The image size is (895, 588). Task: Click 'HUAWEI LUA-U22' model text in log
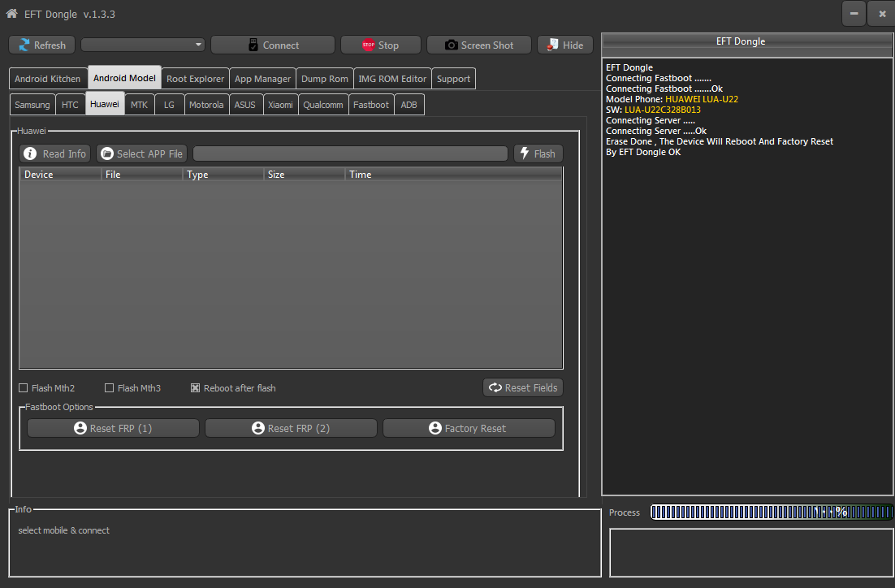(x=702, y=99)
